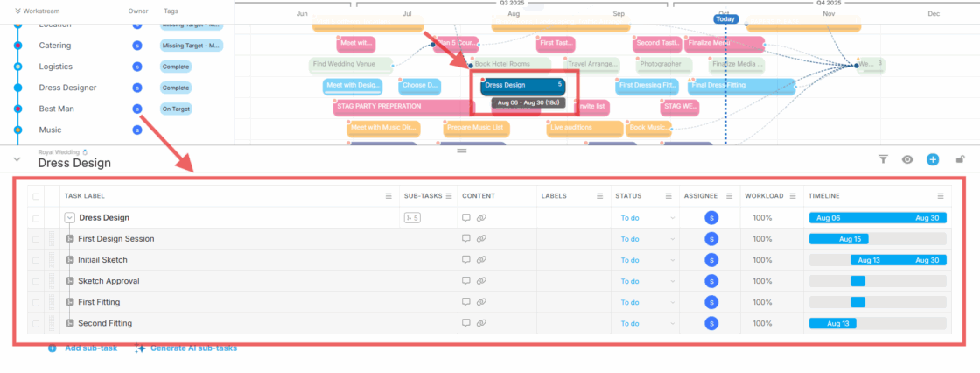Click assignee avatar for Second Fitting
The height and width of the screenshot is (373, 980).
click(711, 323)
